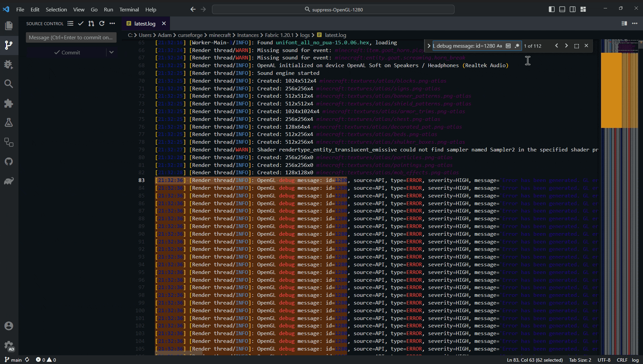Refresh the source control repository
This screenshot has width=643, height=364.
(x=102, y=24)
